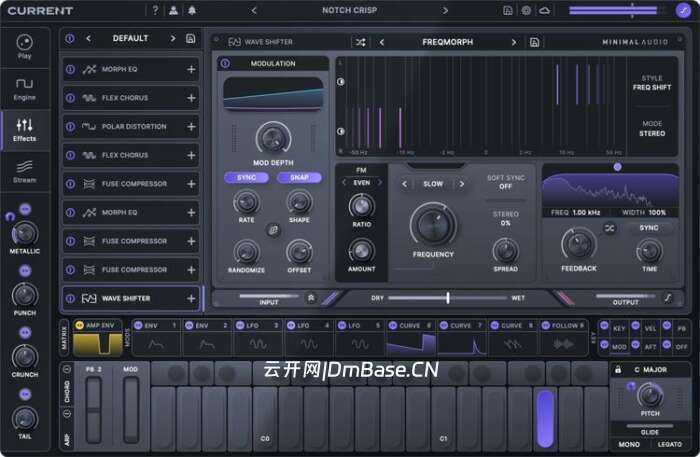Select next speed range after SLOW
The width and height of the screenshot is (700, 457).
point(462,184)
